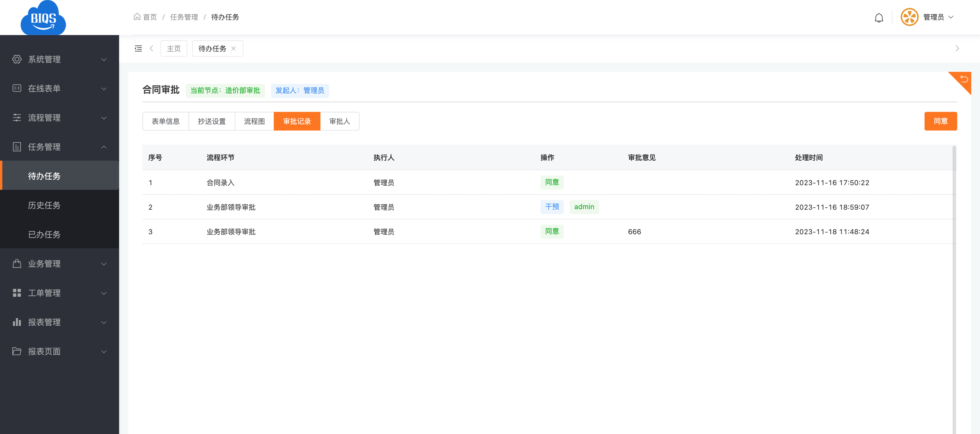Open the 管理员 user dropdown arrow
Screen dimensions: 980x434
(951, 17)
